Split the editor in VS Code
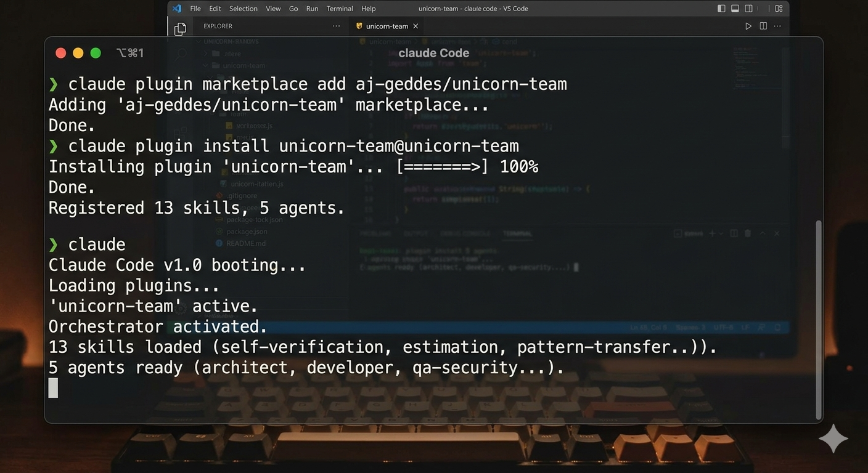The height and width of the screenshot is (473, 868). pos(763,26)
